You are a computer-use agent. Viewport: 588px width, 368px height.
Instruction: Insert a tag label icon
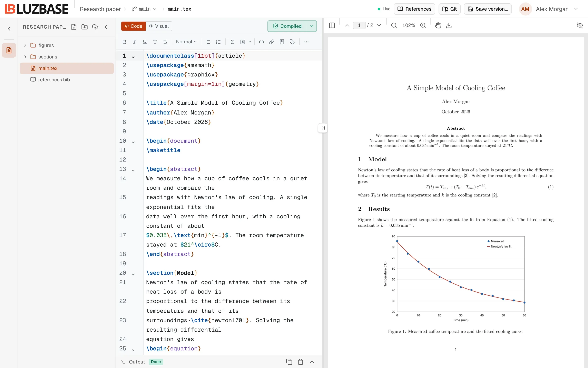pyautogui.click(x=292, y=42)
